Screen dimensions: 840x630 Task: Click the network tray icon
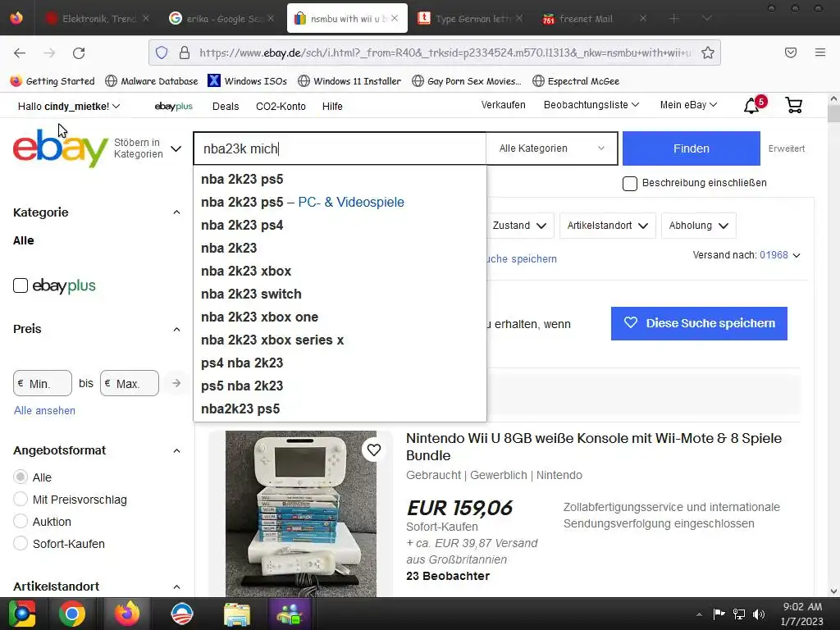click(x=739, y=614)
